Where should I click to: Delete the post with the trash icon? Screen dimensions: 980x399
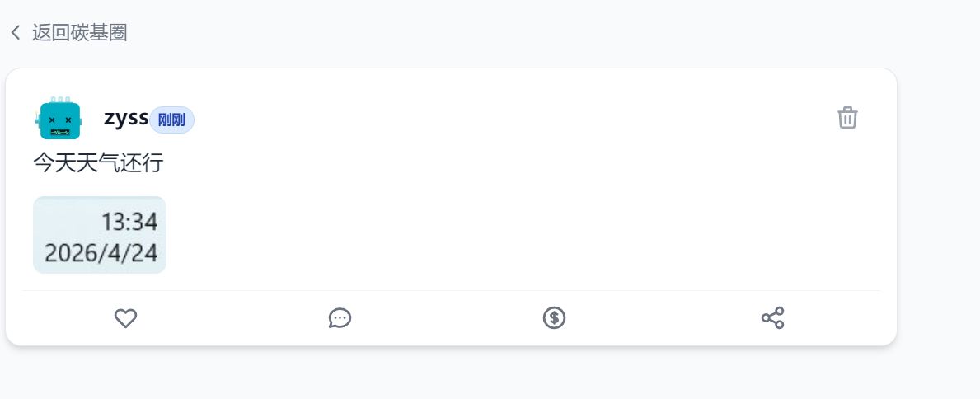tap(847, 118)
